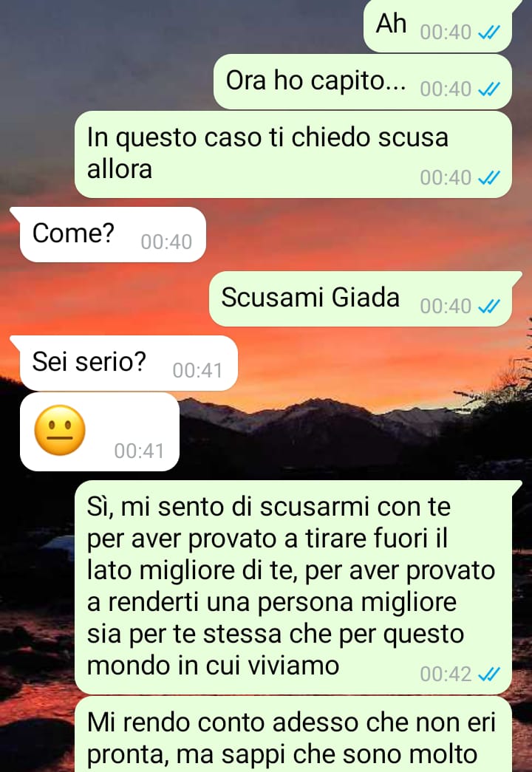Tap 00:40 timestamp on 'Come?' message
The width and height of the screenshot is (532, 772).
pyautogui.click(x=166, y=242)
